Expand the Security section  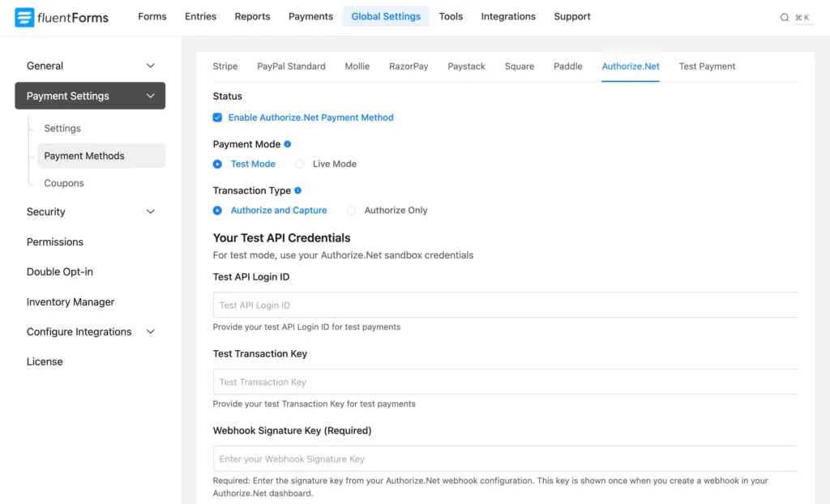click(150, 211)
